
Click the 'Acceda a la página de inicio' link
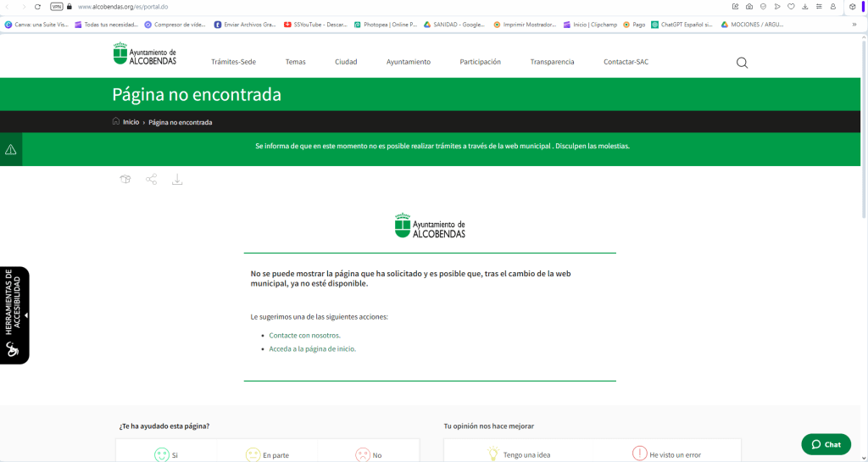tap(312, 348)
